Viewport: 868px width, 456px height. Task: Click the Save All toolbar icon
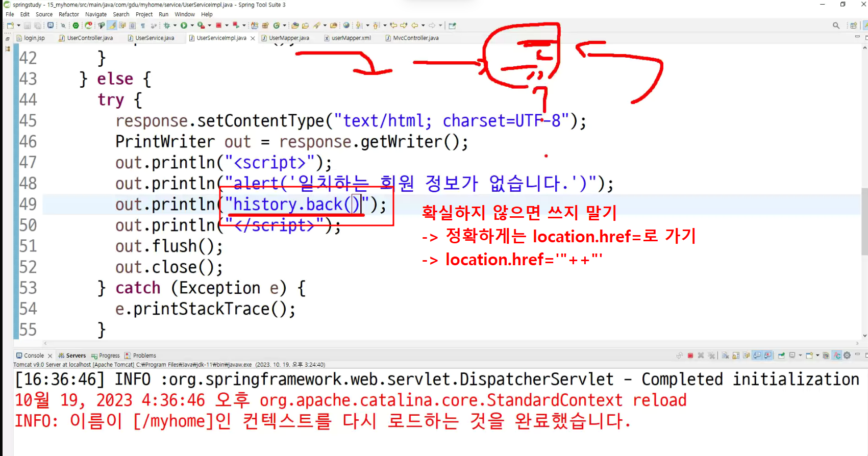coord(38,26)
